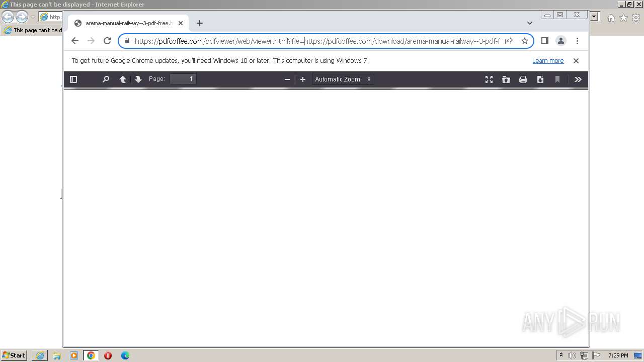Download the PDF document
The image size is (644, 362).
click(x=540, y=79)
